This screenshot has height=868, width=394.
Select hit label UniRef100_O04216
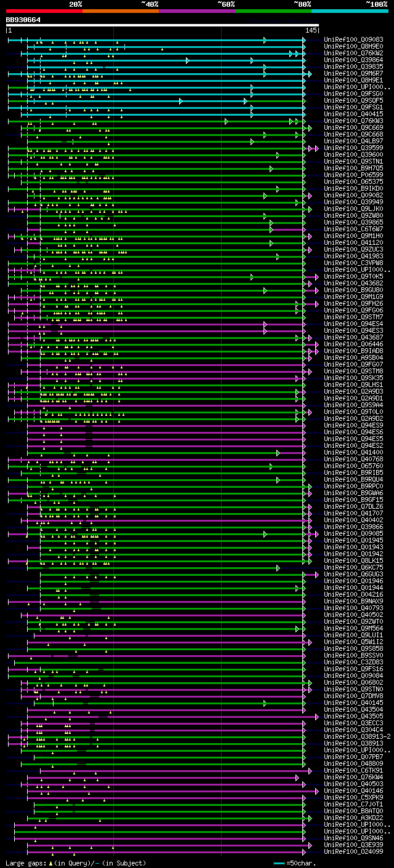click(353, 594)
